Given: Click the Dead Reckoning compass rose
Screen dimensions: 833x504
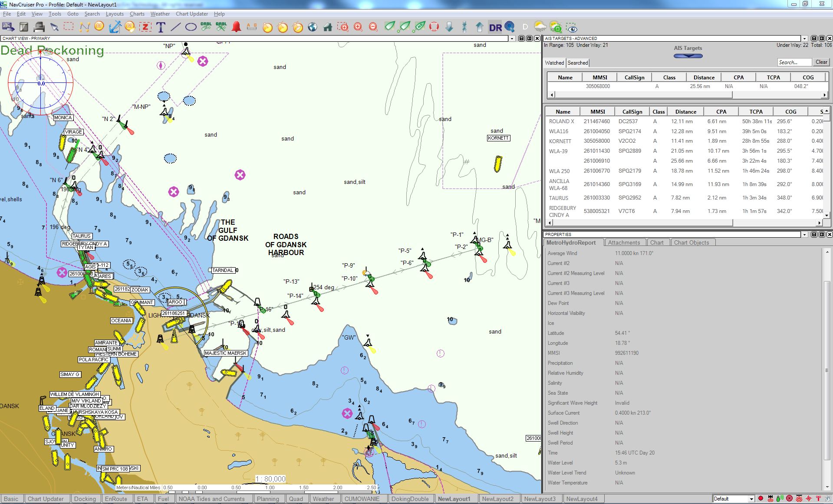Looking at the screenshot, I should [41, 83].
